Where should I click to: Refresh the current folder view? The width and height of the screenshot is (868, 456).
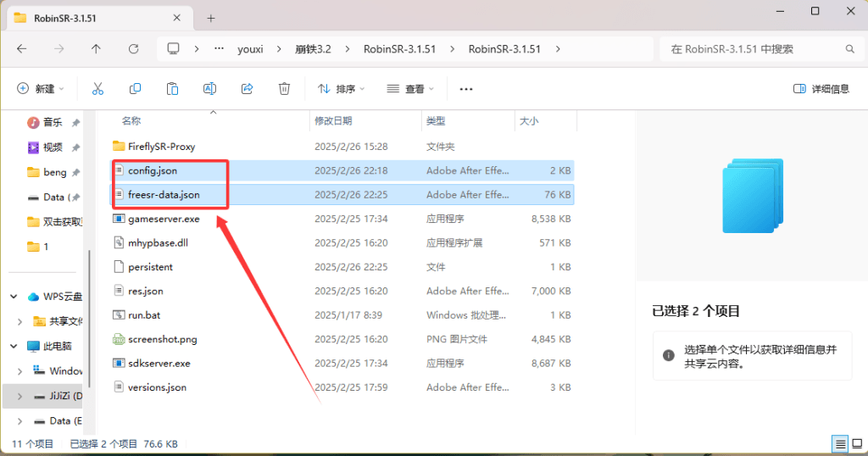click(132, 49)
